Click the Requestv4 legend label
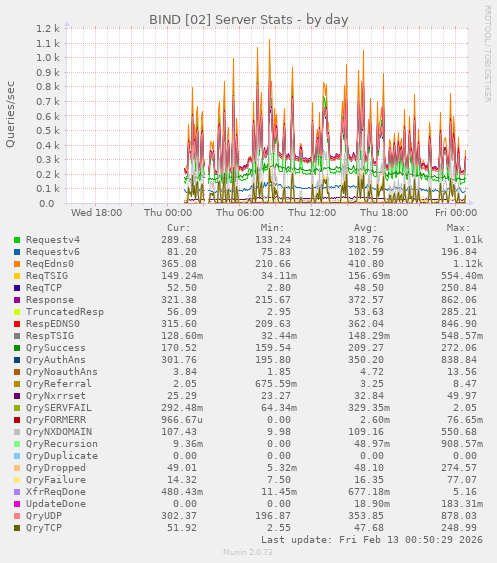Image resolution: width=497 pixels, height=563 pixels. point(53,240)
